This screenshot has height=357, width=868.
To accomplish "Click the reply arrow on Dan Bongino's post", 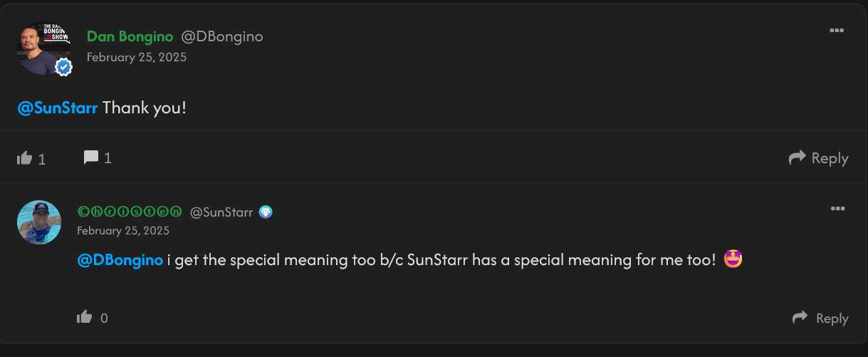I will click(797, 157).
